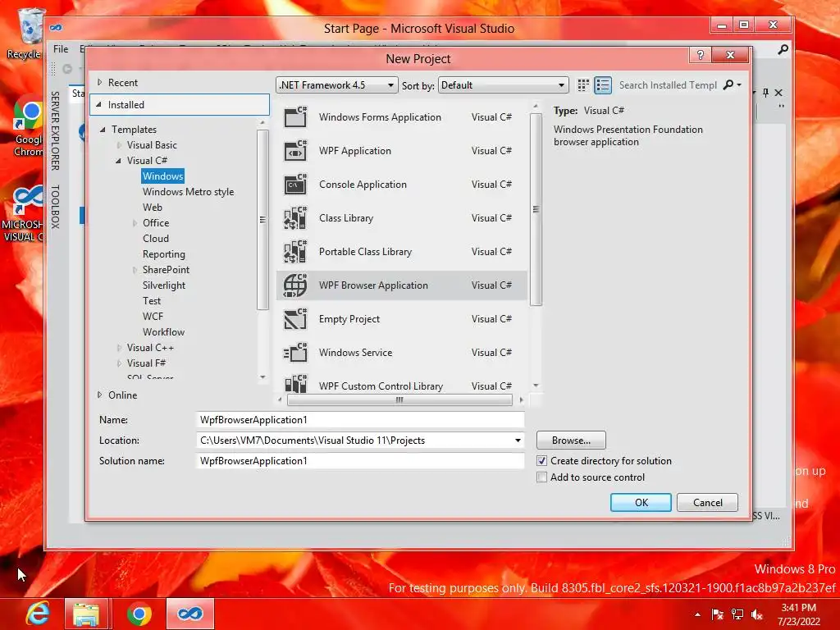Open Internet Explorer from the taskbar
The image size is (840, 630).
point(38,614)
